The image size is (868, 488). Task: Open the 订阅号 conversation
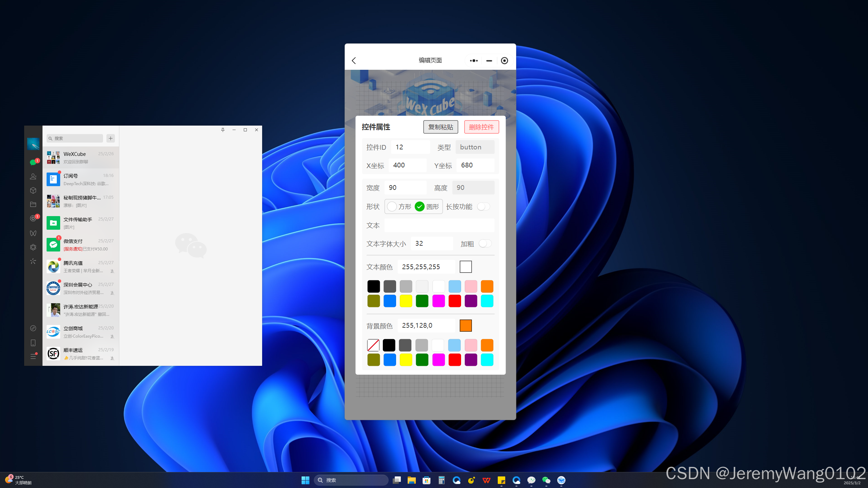coord(81,179)
